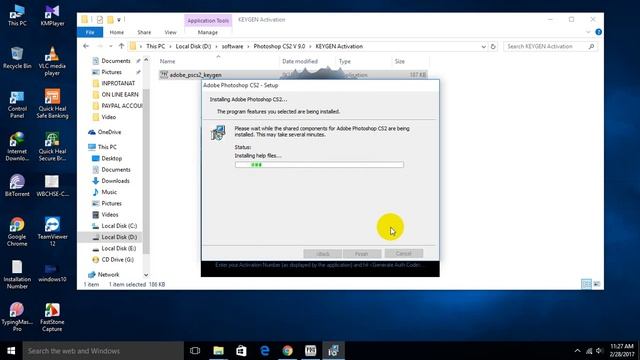The image size is (640, 360).
Task: Switch to the Share ribbon tab
Action: tap(144, 32)
